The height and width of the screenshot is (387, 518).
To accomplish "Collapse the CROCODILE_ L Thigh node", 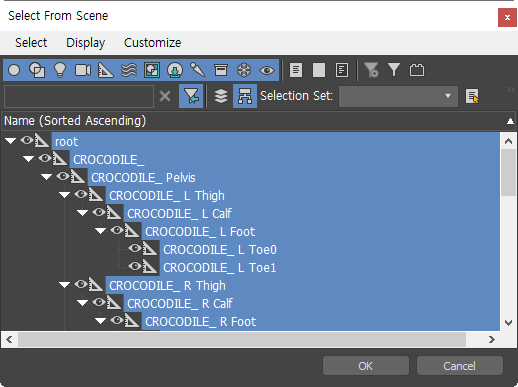I will click(x=65, y=195).
